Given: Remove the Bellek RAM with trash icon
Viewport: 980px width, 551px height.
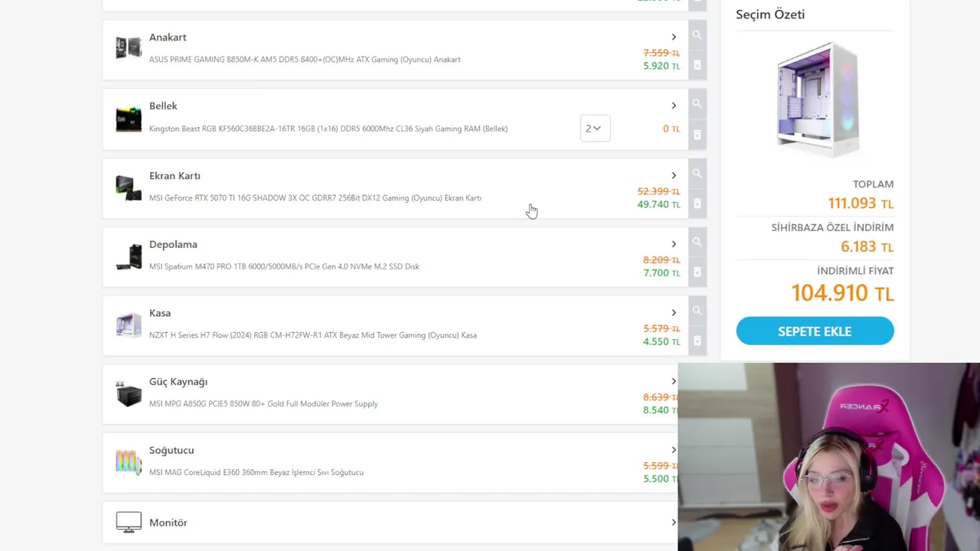Looking at the screenshot, I should coord(697,135).
